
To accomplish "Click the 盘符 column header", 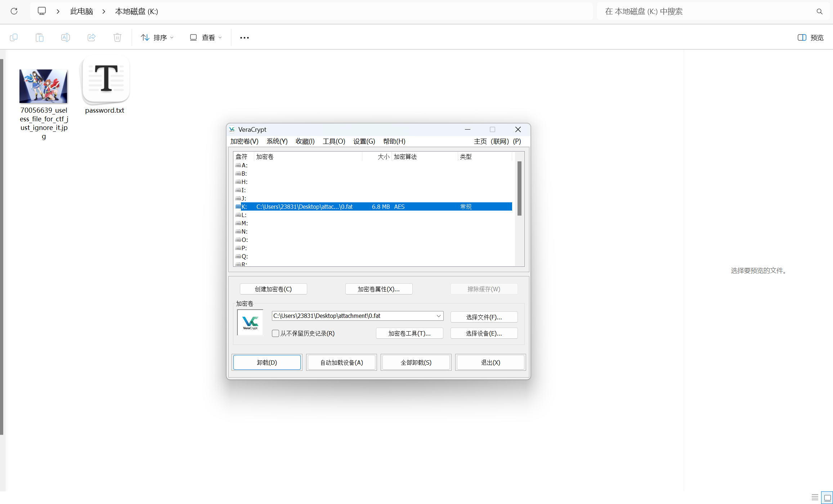I will [244, 157].
